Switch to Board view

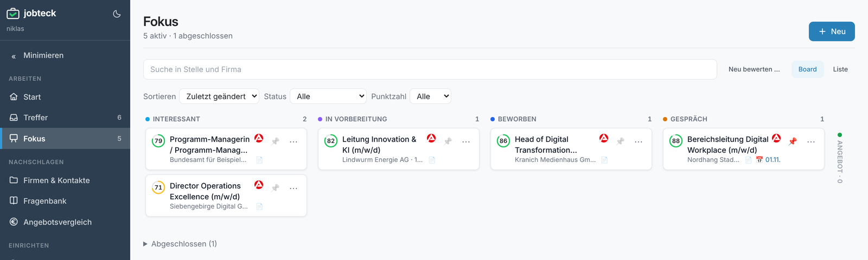807,69
